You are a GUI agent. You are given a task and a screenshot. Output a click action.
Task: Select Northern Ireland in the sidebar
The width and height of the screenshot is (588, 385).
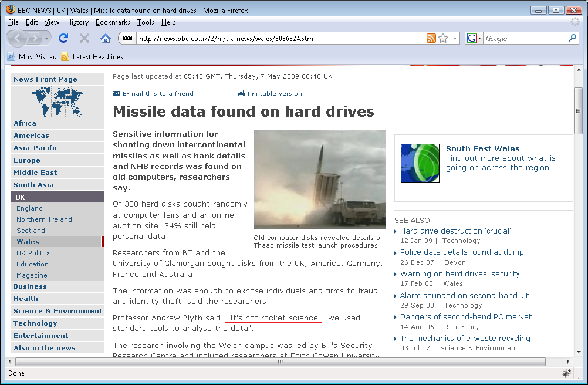point(44,219)
